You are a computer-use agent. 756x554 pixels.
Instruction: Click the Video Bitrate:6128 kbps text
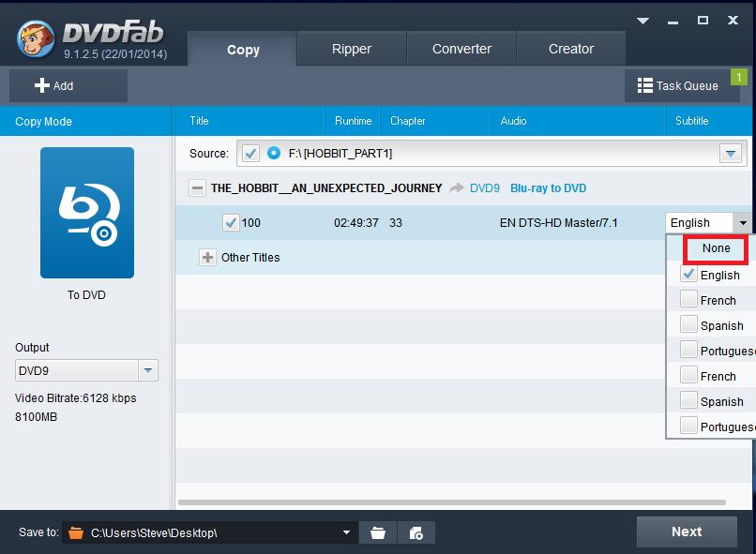coord(76,398)
